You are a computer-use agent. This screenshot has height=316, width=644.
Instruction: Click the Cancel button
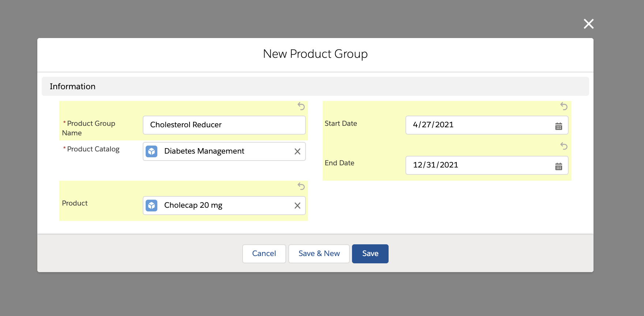click(x=264, y=253)
